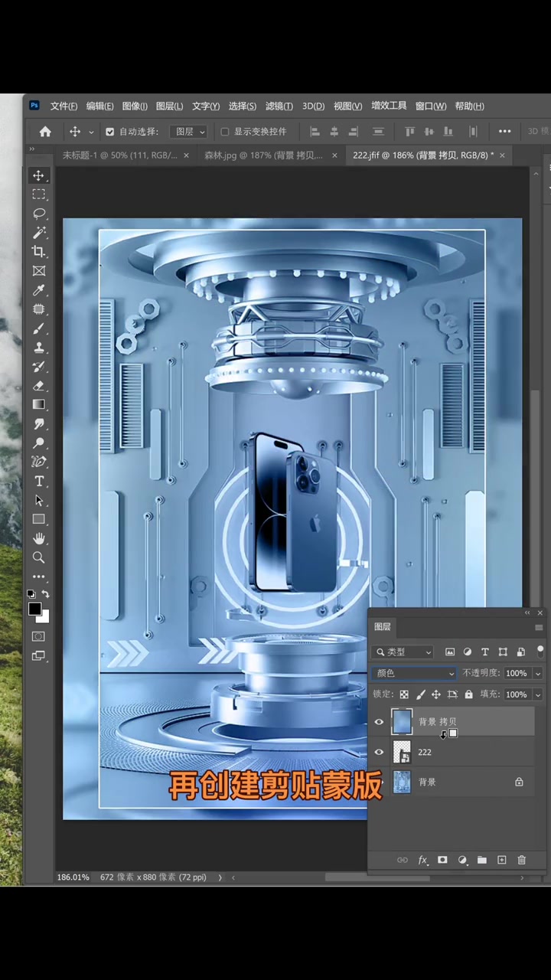Open the 滤镜 menu
The image size is (551, 980).
279,106
